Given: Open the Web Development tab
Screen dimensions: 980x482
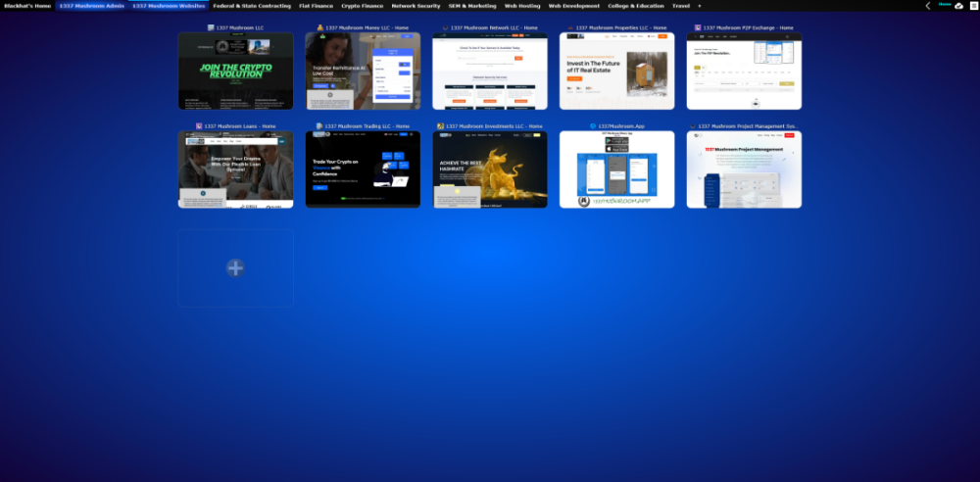Looking at the screenshot, I should point(573,6).
